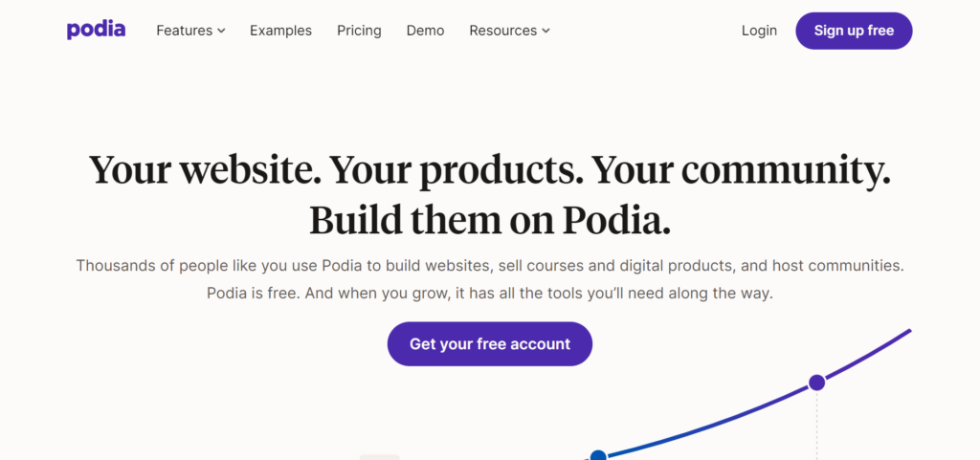Go to the Examples page

click(280, 31)
